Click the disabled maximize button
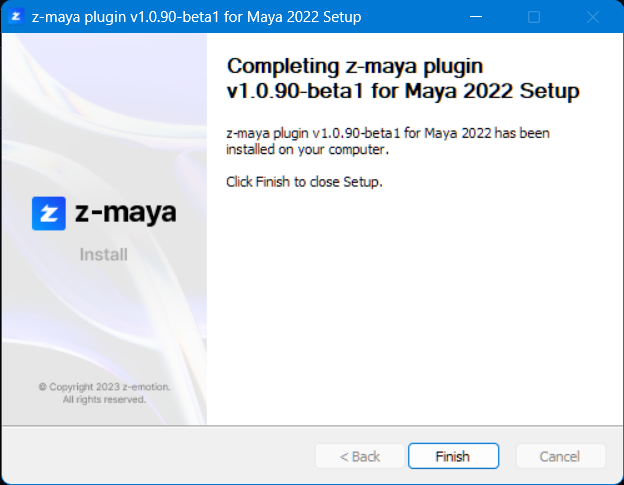The image size is (624, 485). [534, 17]
